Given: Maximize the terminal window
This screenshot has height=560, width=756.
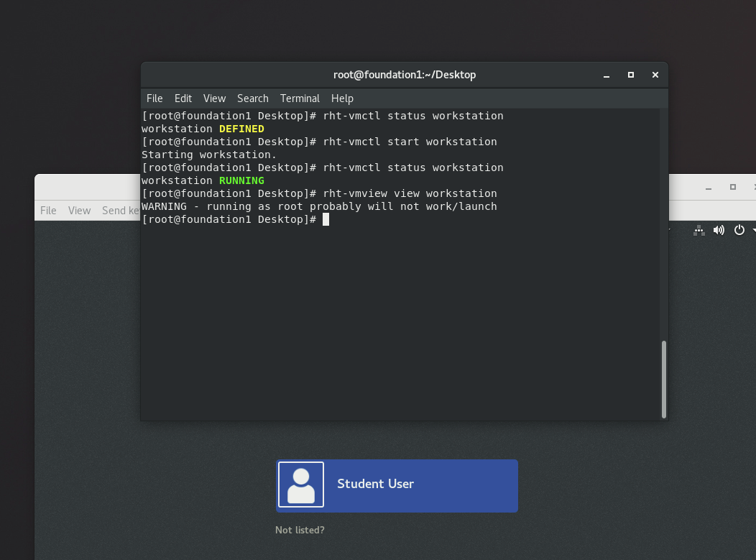Looking at the screenshot, I should (x=631, y=75).
